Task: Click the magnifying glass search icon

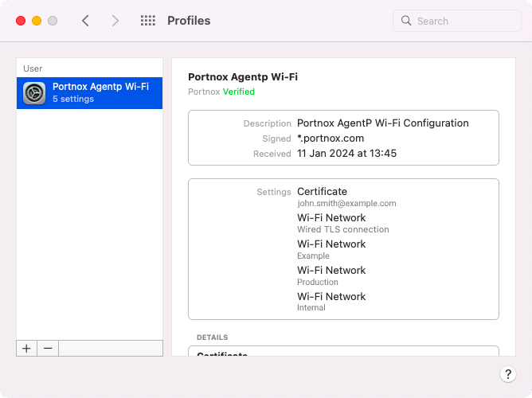Action: click(406, 21)
